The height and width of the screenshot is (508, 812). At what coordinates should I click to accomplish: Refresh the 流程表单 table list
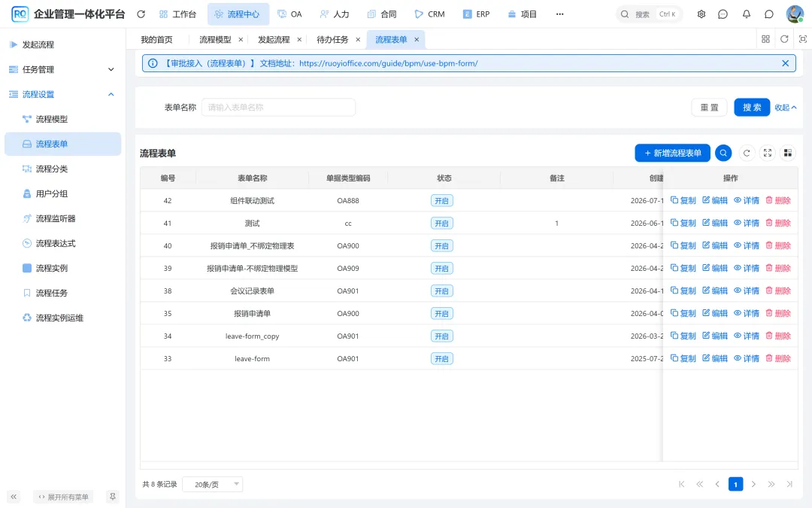747,153
